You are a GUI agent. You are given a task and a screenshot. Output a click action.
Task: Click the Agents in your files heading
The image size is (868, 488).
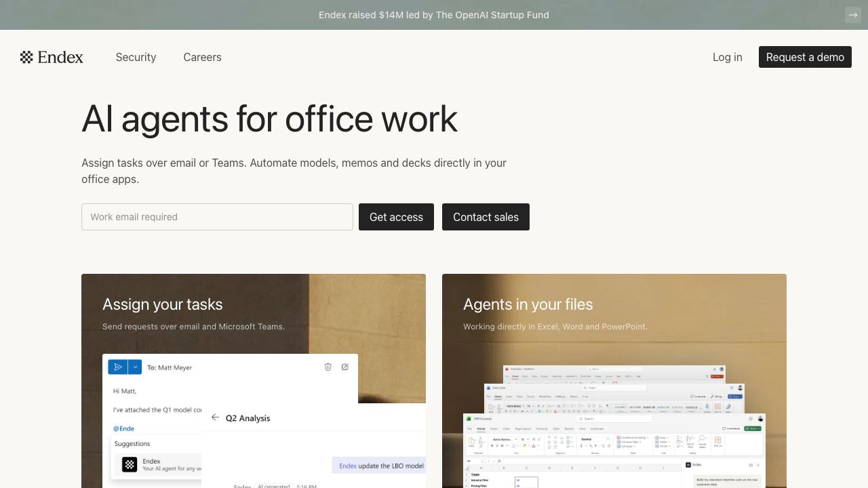528,304
